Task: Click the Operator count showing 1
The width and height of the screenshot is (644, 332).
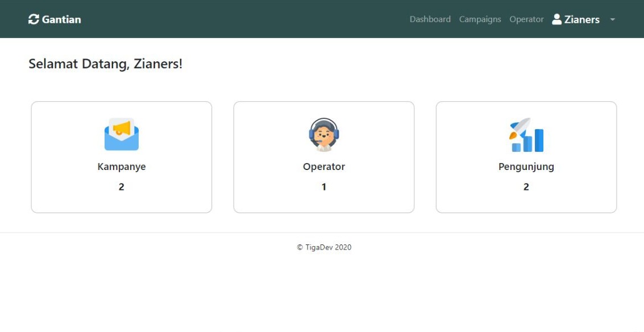Action: (x=324, y=186)
